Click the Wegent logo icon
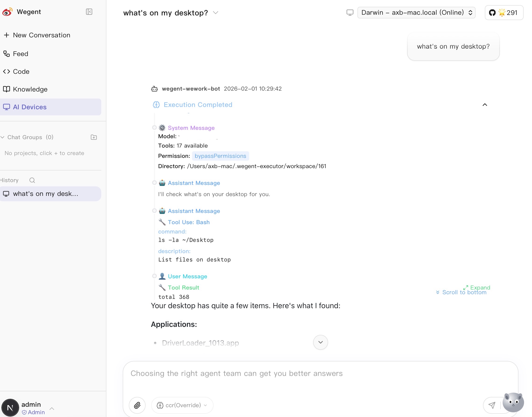This screenshot has height=417, width=532. [7, 12]
